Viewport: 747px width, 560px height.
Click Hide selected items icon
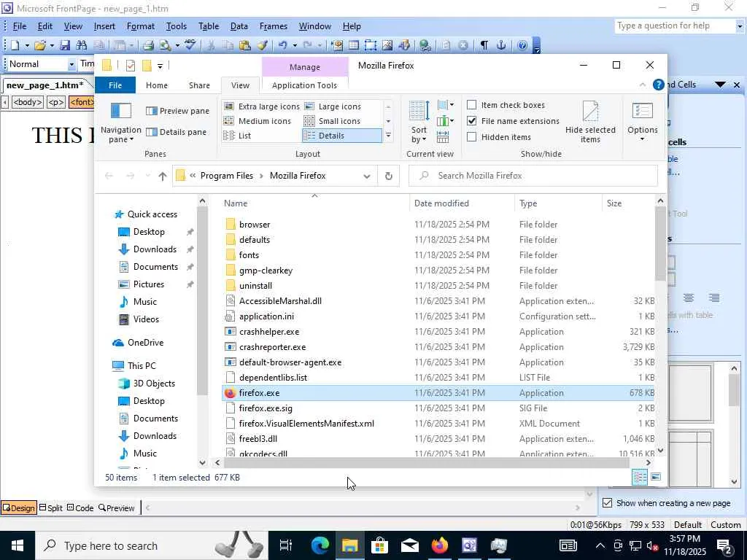click(590, 122)
